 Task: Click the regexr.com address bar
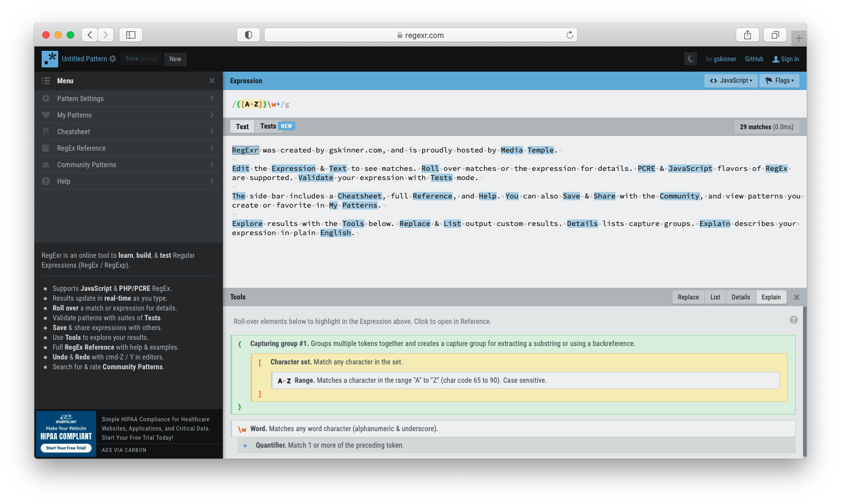(420, 35)
